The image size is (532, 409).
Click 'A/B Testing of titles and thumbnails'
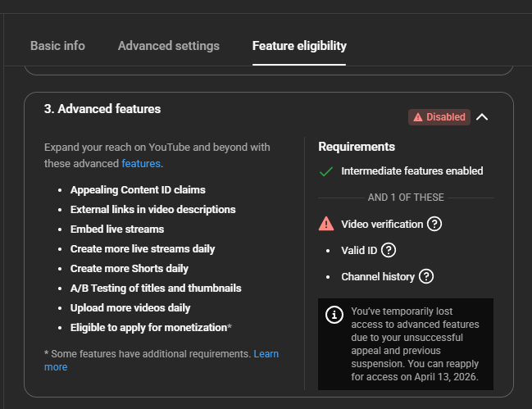[156, 289]
